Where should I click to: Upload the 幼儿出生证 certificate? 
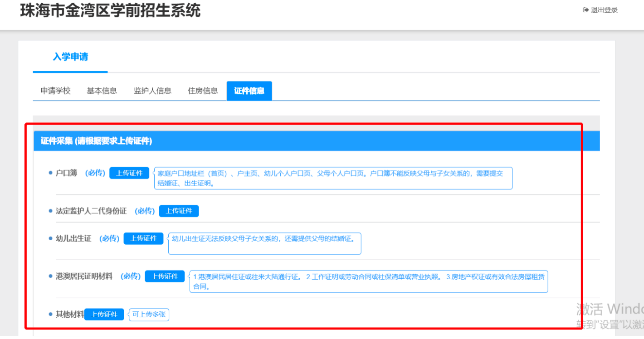pyautogui.click(x=143, y=238)
